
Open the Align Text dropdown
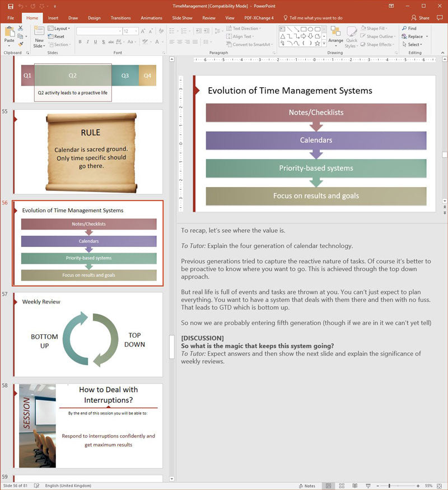(240, 36)
